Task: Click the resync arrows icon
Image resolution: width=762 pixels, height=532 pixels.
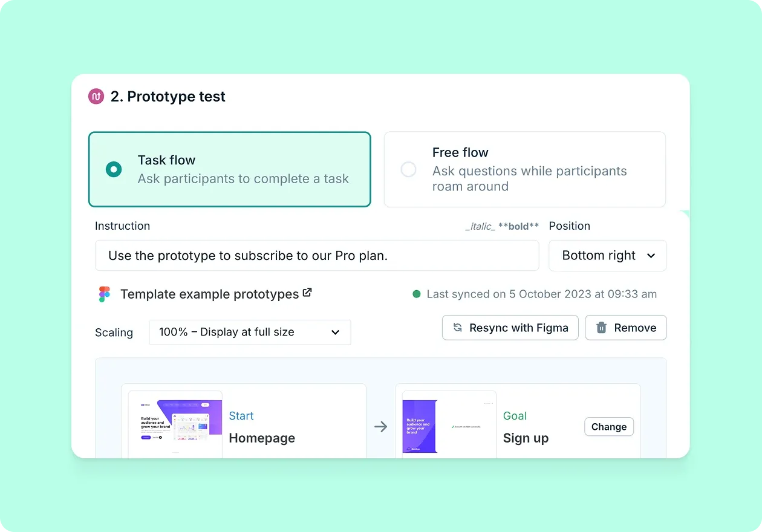Action: pyautogui.click(x=458, y=328)
